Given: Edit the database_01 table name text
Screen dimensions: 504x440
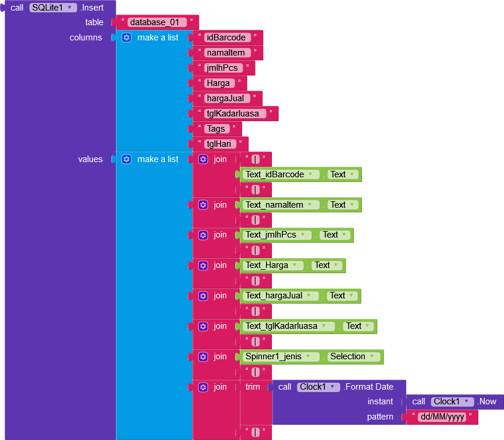Looking at the screenshot, I should click(x=157, y=22).
